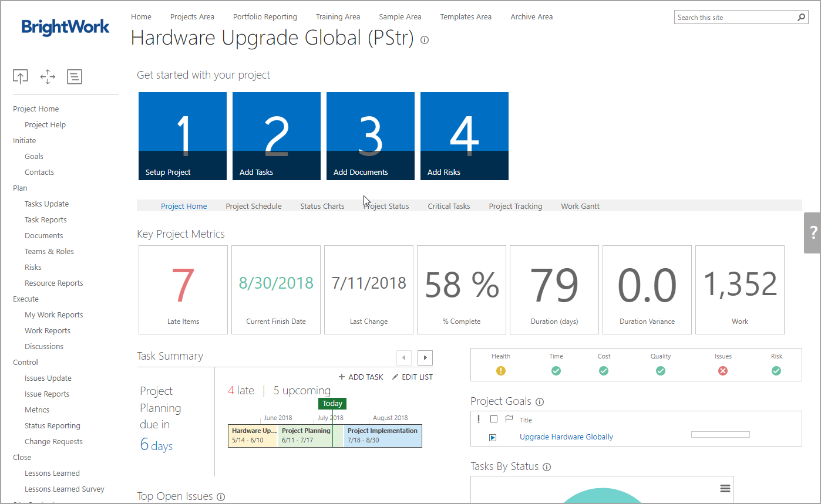Image resolution: width=821 pixels, height=504 pixels.
Task: Open Templates Area in top navigation
Action: [x=466, y=17]
